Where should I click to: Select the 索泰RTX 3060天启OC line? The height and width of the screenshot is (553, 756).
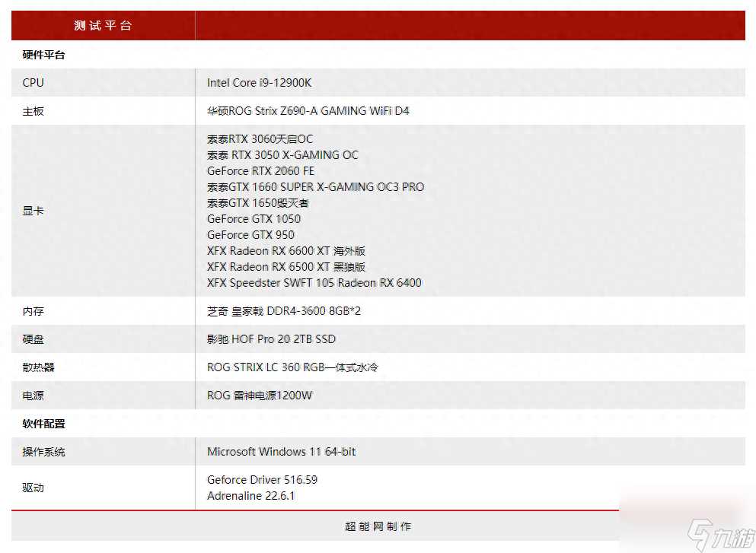260,139
